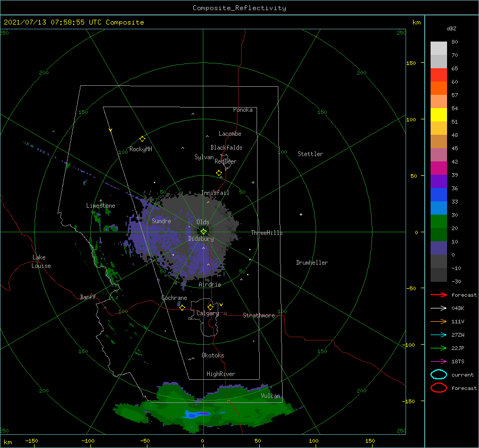Screen dimensions: 479x448
Task: Click the Airdrie town label
Action: pos(210,284)
